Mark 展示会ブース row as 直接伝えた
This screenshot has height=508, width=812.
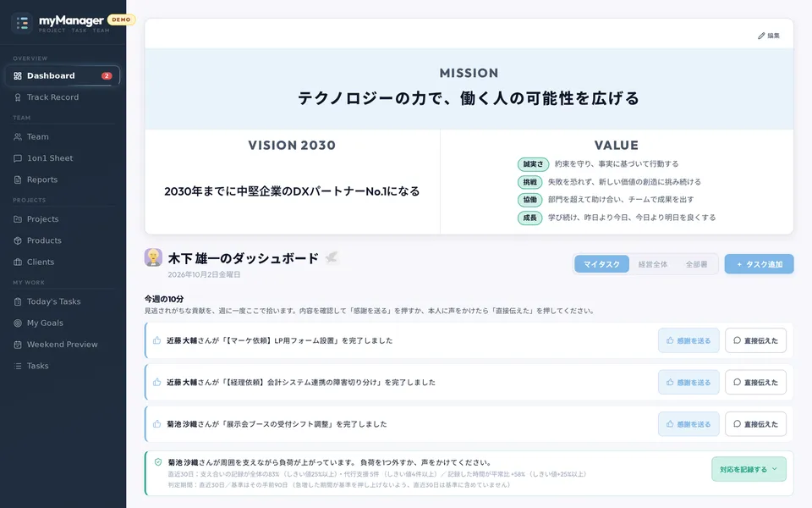pyautogui.click(x=755, y=424)
